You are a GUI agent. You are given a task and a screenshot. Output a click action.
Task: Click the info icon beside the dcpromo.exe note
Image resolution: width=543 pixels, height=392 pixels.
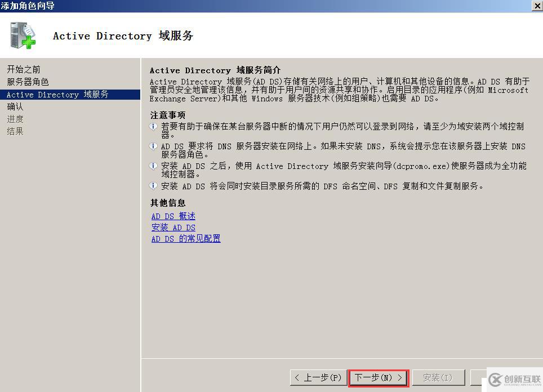click(153, 166)
